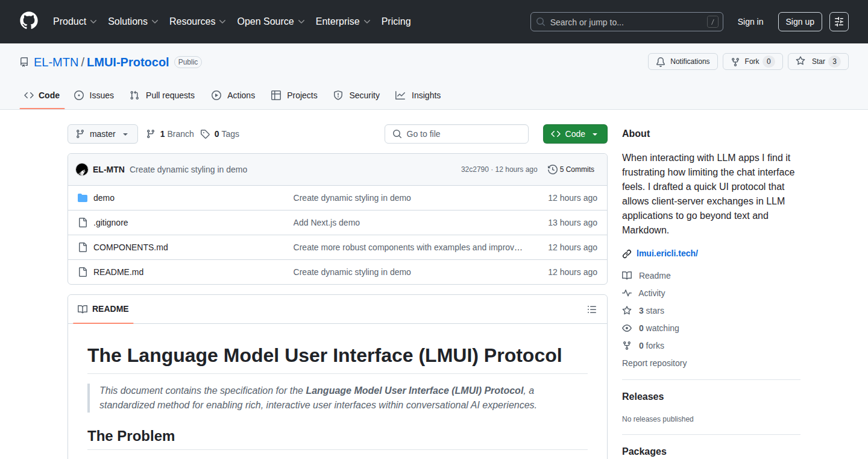Image resolution: width=868 pixels, height=459 pixels.
Task: Click the EL-MTN commit author avatar
Action: click(x=82, y=169)
